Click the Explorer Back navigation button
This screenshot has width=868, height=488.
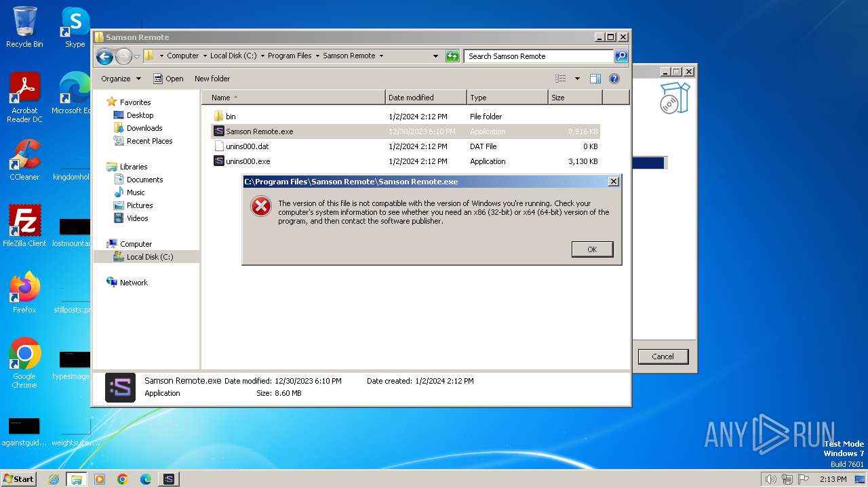tap(104, 56)
